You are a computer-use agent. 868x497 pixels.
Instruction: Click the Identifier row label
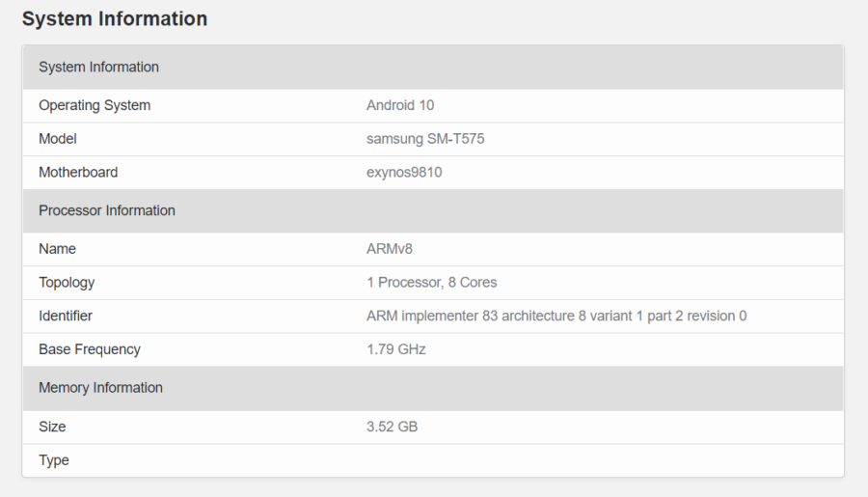[66, 316]
